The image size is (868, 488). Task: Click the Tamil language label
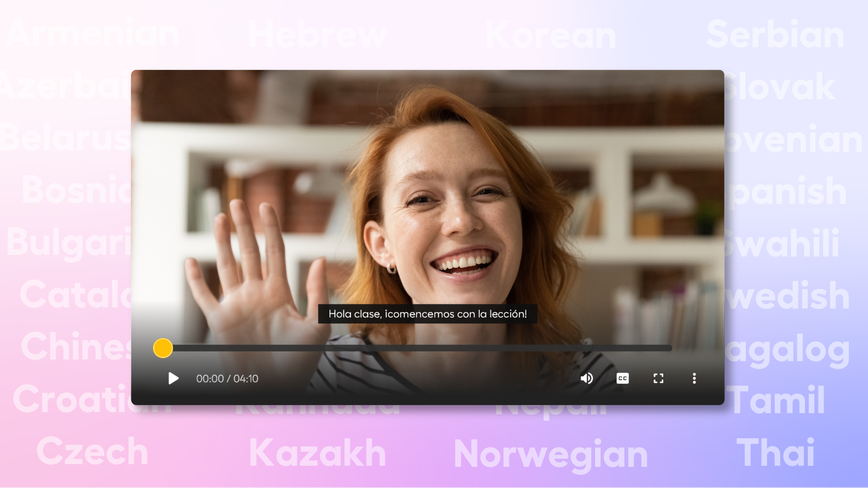coord(777,400)
